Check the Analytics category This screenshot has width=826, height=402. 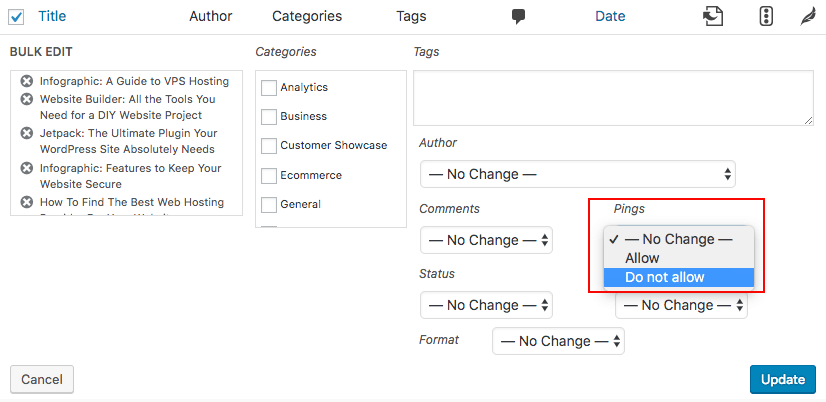point(269,87)
